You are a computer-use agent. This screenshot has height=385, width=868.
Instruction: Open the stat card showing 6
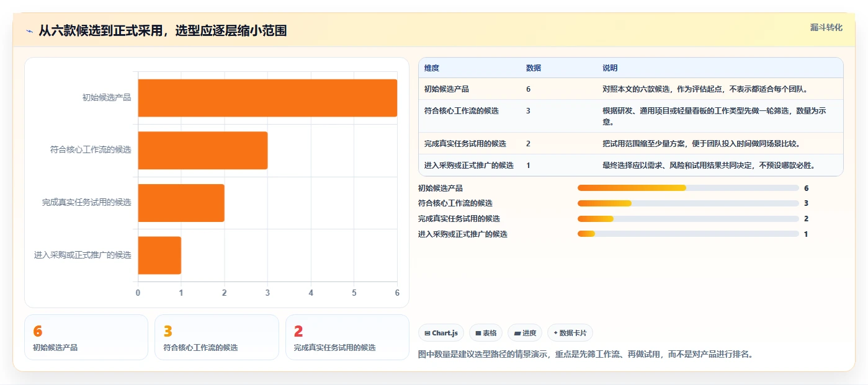(86, 337)
